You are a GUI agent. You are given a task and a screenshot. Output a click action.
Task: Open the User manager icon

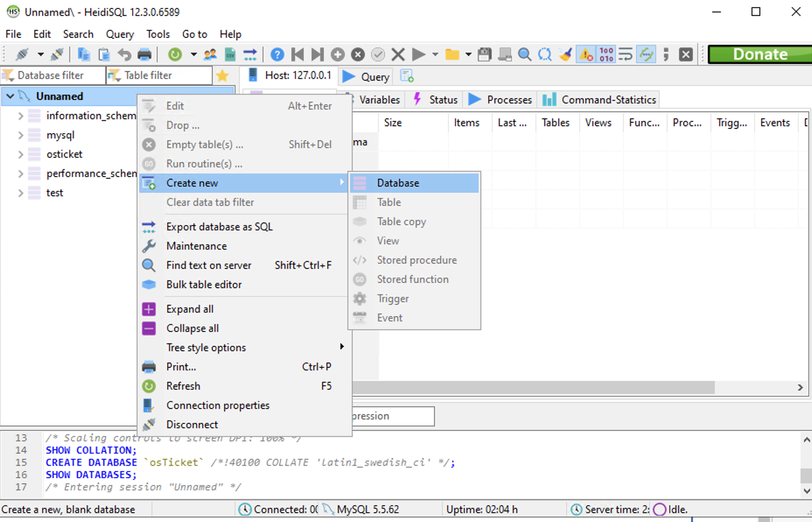(210, 54)
